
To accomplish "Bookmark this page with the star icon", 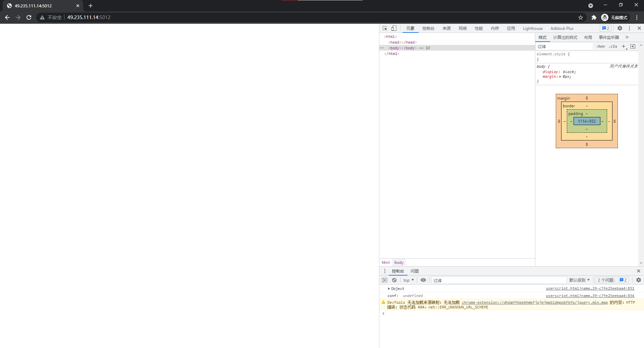I will (581, 17).
